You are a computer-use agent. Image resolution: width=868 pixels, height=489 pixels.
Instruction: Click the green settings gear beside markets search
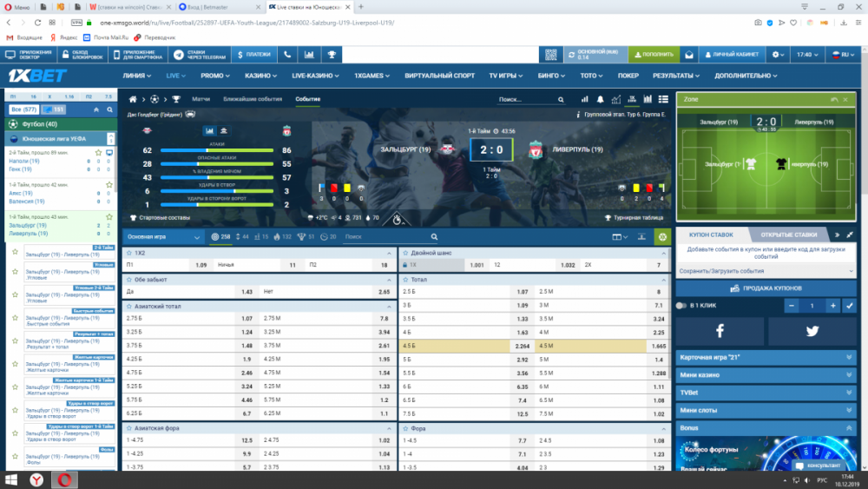tap(663, 236)
